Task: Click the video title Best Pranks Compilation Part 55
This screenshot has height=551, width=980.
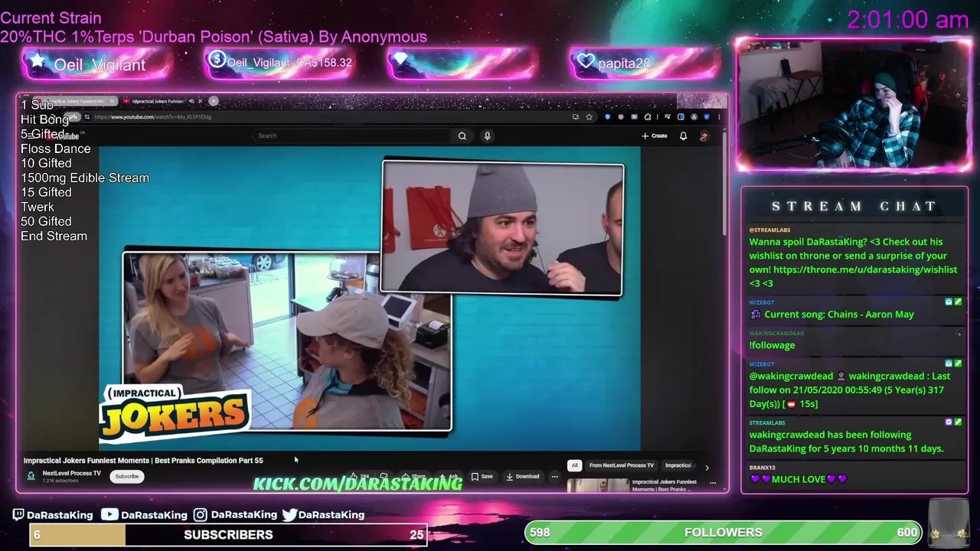Action: [x=143, y=461]
